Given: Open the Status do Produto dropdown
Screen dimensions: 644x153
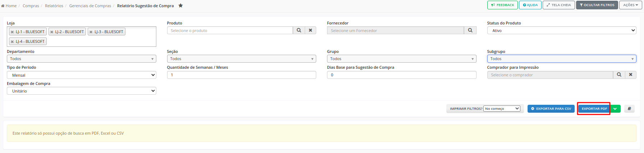Looking at the screenshot, I should point(561,31).
